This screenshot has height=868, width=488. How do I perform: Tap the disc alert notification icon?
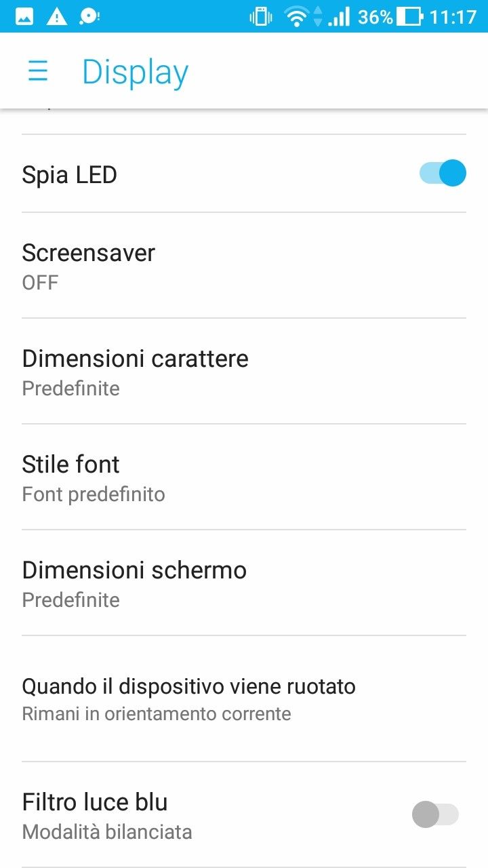(89, 16)
